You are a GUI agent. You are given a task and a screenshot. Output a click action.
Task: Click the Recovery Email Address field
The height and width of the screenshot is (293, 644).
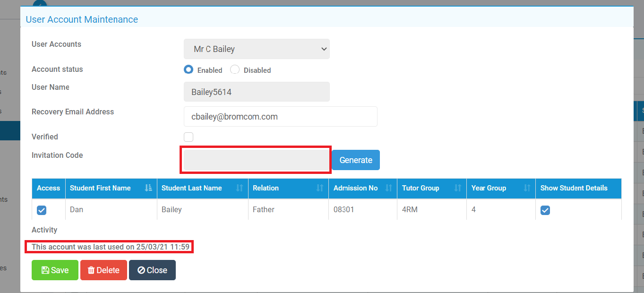(x=280, y=116)
